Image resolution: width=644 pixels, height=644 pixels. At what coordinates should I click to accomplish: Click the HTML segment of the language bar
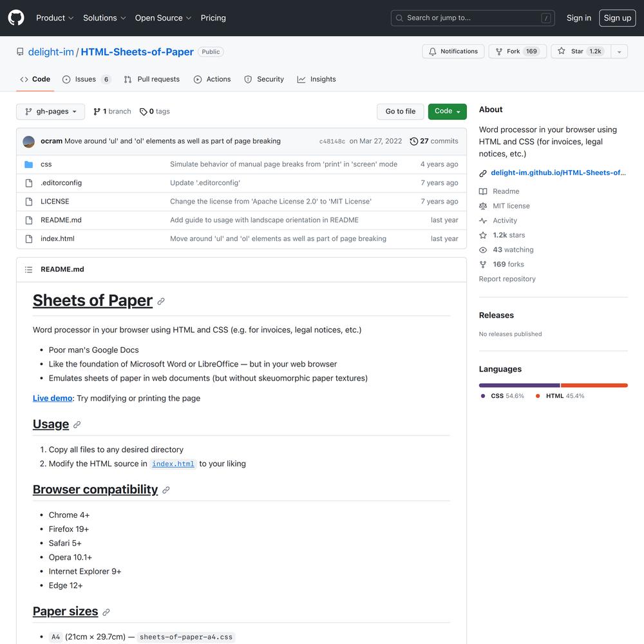point(594,385)
